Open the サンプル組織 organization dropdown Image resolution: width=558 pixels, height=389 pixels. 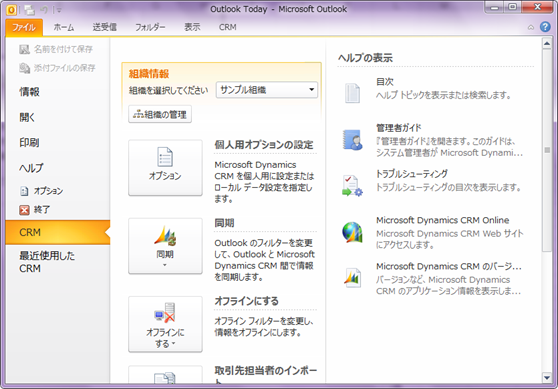point(267,90)
